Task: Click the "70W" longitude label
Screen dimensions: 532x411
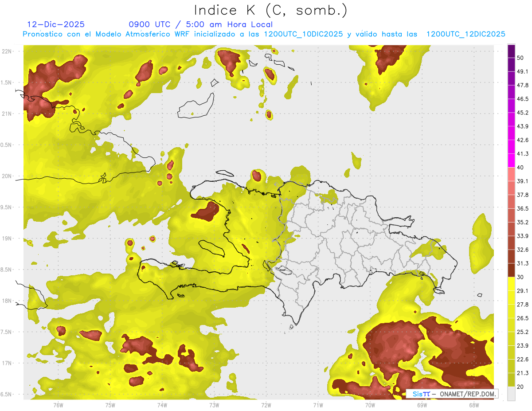Action: tap(370, 405)
